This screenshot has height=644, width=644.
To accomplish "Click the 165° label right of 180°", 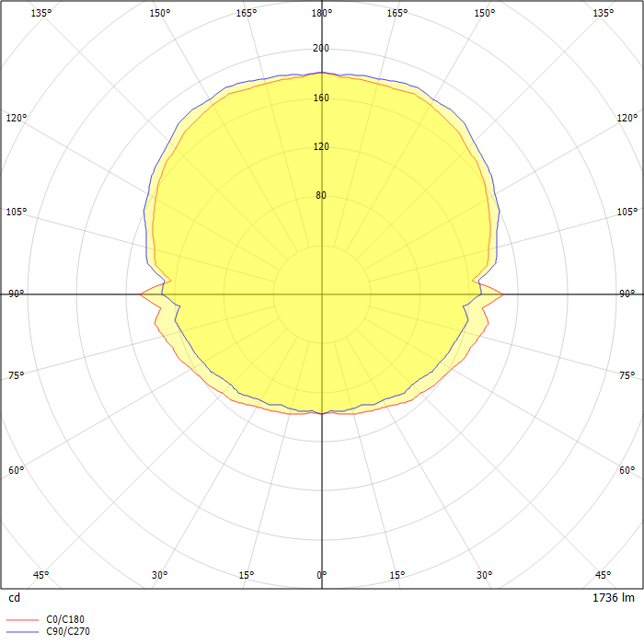I will 397,13.
